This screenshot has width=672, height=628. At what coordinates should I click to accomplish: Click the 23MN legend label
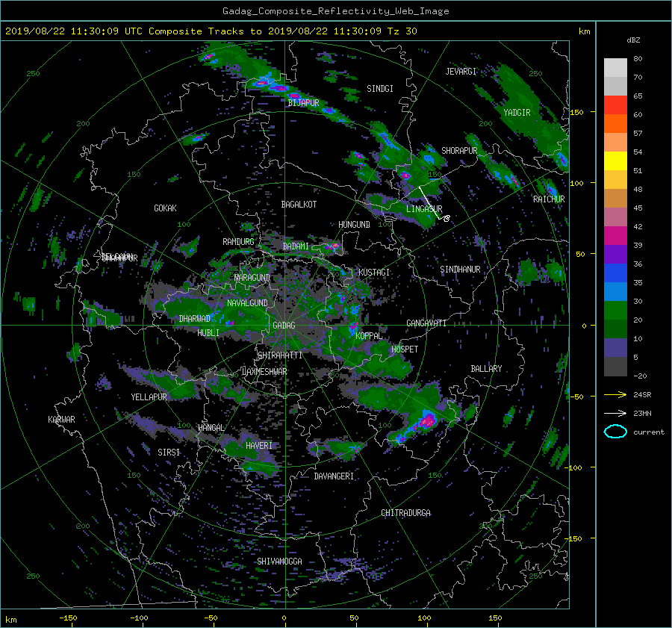tap(642, 413)
